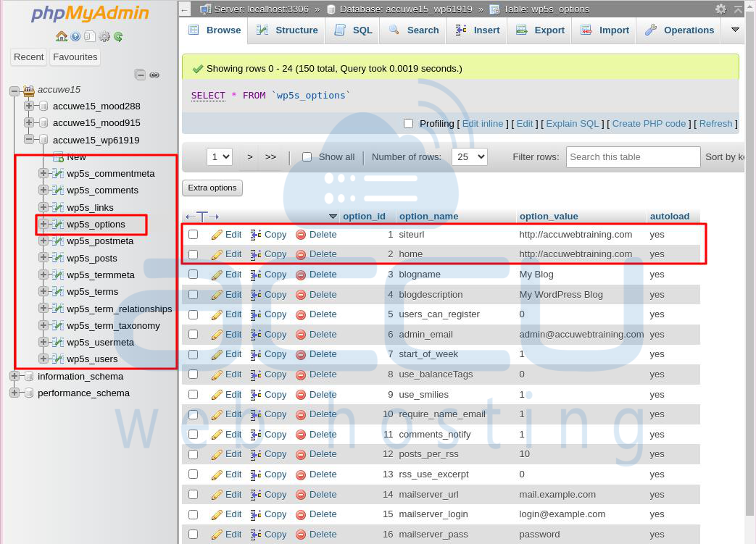
Task: Collapse all navigation tree items icon
Action: 140,75
